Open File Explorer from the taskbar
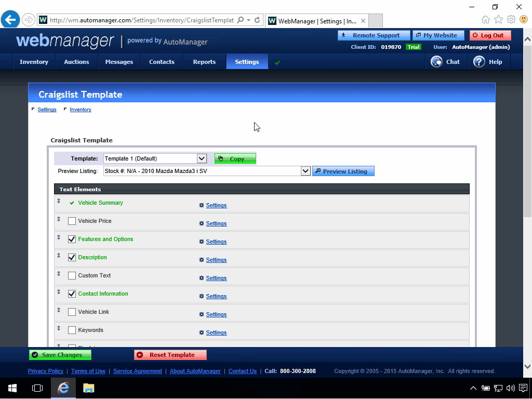The width and height of the screenshot is (532, 399). (x=88, y=388)
